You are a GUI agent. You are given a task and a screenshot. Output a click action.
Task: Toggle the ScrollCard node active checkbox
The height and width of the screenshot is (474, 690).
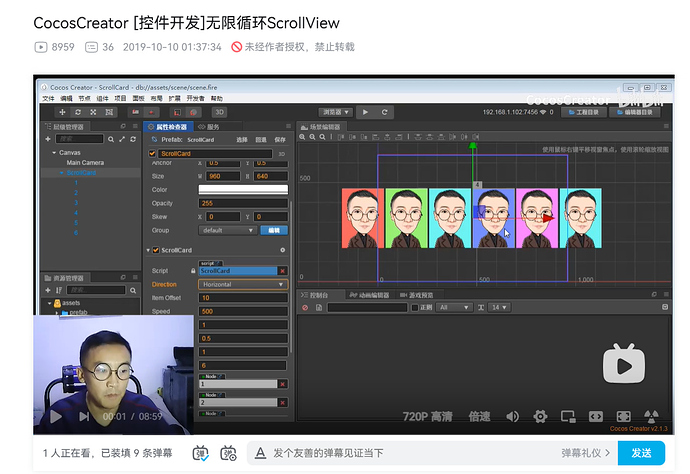click(x=152, y=154)
